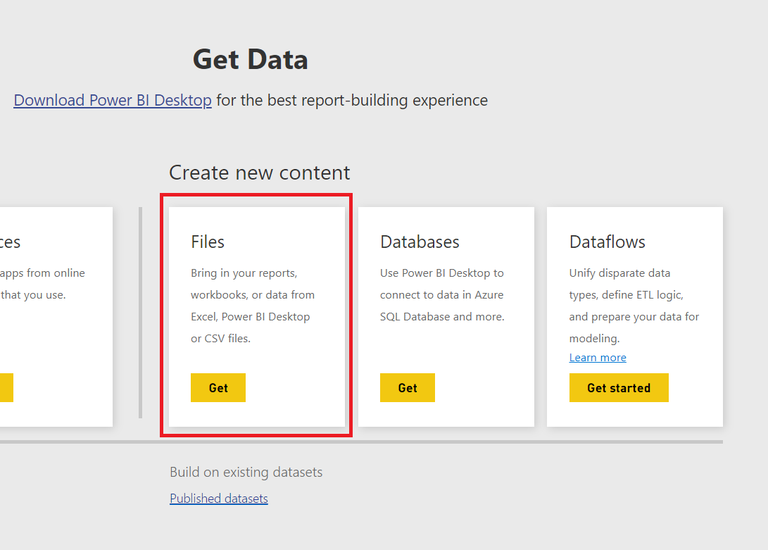
Task: Click the Get Data page heading
Action: pyautogui.click(x=250, y=60)
